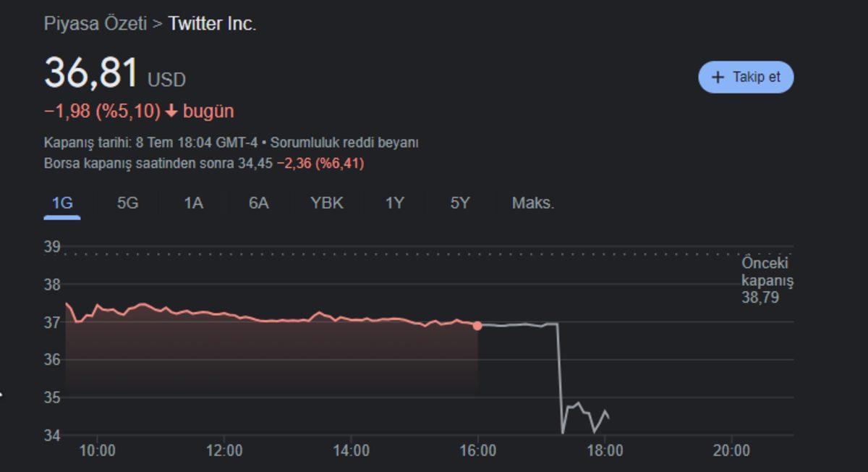This screenshot has height=472, width=868.
Task: Select the Maks. range tab
Action: (533, 203)
